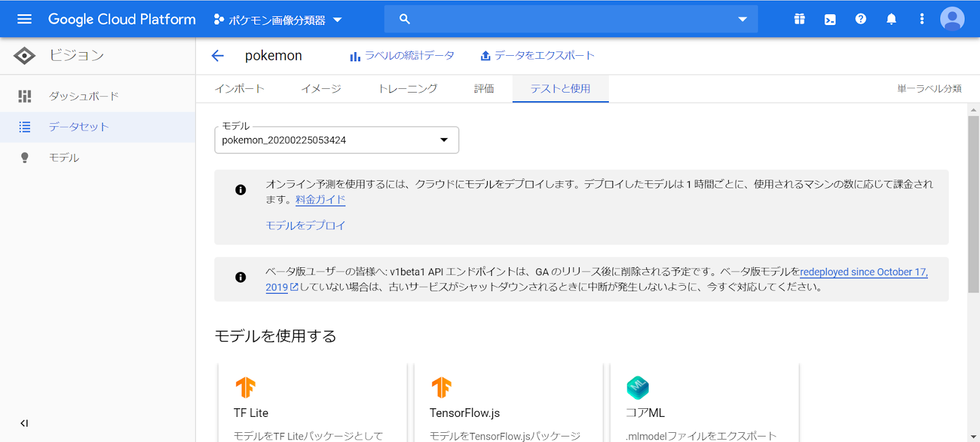Image resolution: width=980 pixels, height=442 pixels.
Task: Open the help question mark icon
Action: (x=861, y=19)
